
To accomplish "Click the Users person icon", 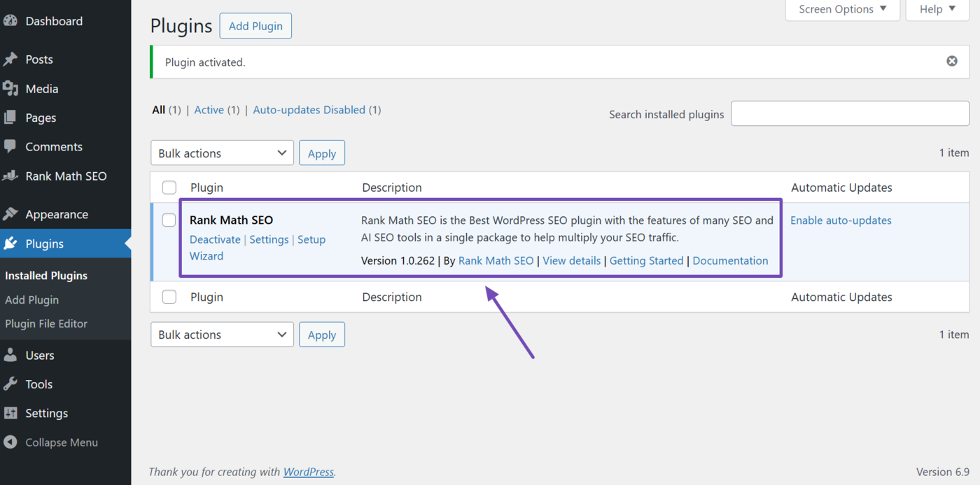I will [x=10, y=356].
